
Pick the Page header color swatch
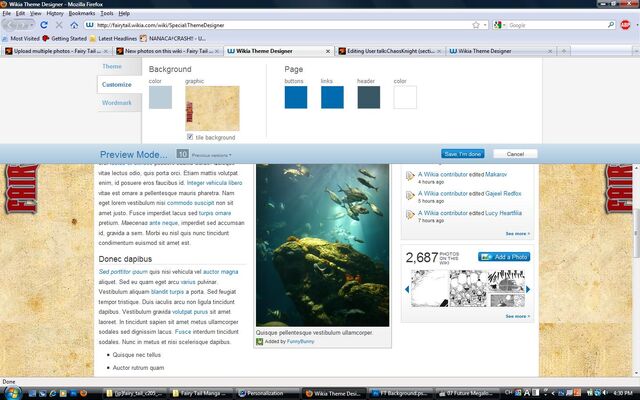point(369,97)
